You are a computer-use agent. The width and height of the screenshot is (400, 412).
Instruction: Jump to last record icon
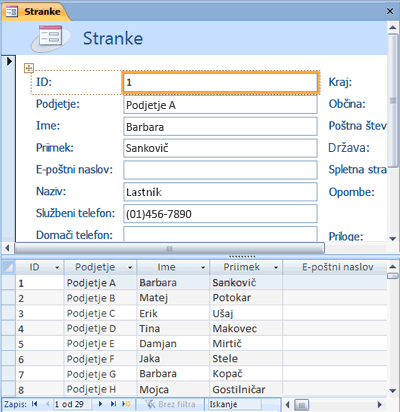click(113, 404)
